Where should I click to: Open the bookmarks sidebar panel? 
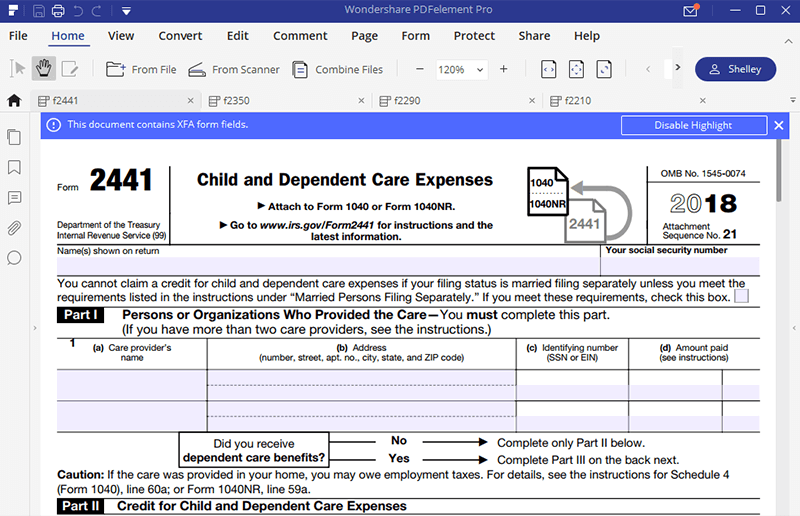coord(14,167)
